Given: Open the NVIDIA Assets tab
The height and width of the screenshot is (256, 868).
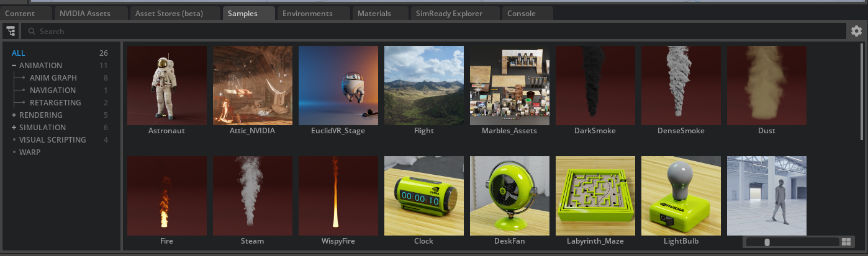Looking at the screenshot, I should (x=91, y=13).
